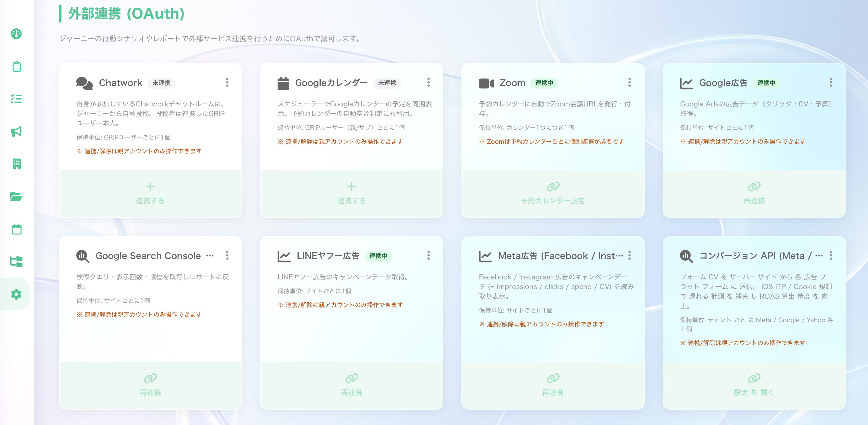Image resolution: width=868 pixels, height=425 pixels.
Task: Click the 連携中 badge next to Google広告
Action: [766, 83]
